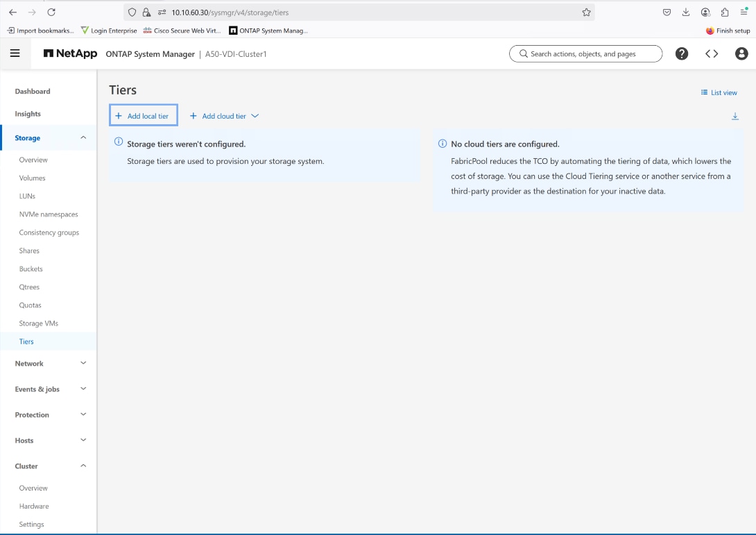
Task: Expand the Hosts section chevron
Action: pyautogui.click(x=83, y=439)
